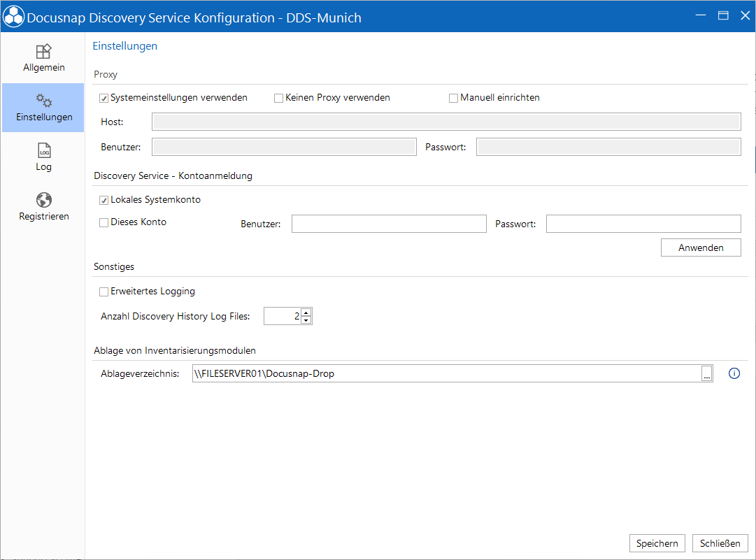Focus the Dieses Konto Benutzer field
Viewport: 756px width, 560px height.
point(389,224)
